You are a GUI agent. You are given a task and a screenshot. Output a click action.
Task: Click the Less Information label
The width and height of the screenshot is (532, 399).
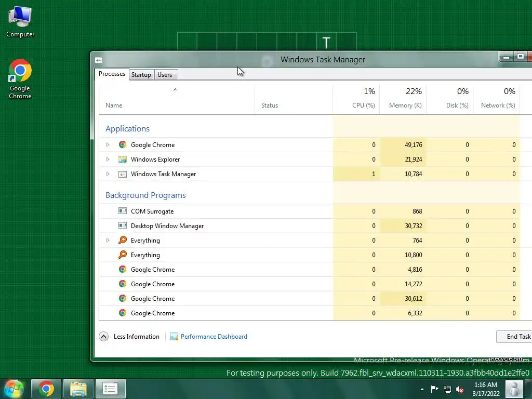[x=137, y=337]
